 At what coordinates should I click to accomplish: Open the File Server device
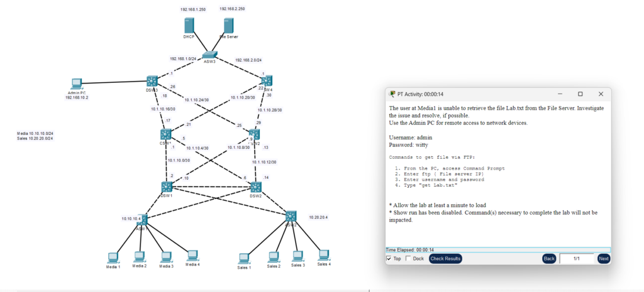point(230,26)
